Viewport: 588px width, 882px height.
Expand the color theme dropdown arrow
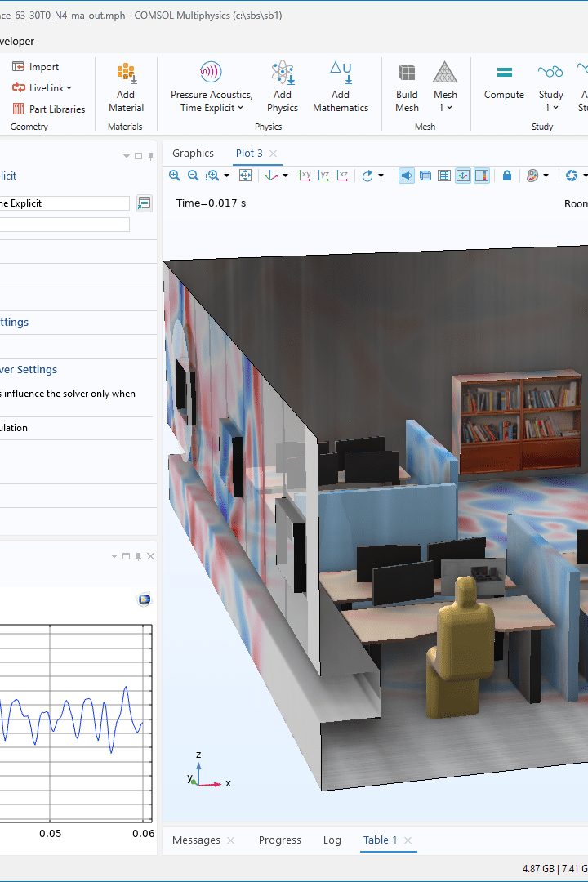pyautogui.click(x=546, y=176)
